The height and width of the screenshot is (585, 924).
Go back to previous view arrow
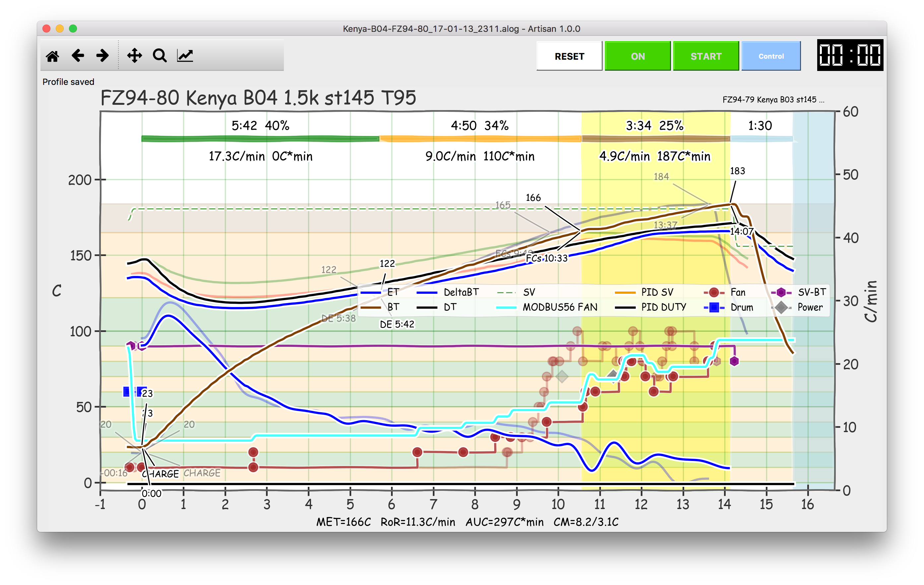(78, 56)
